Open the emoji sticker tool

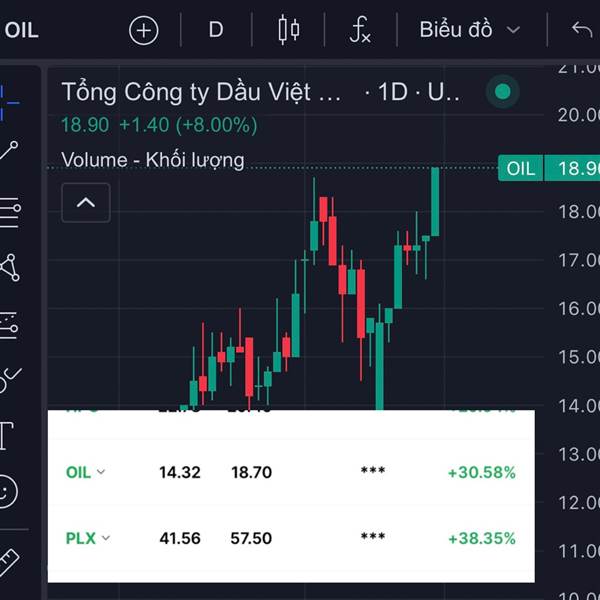(x=8, y=491)
